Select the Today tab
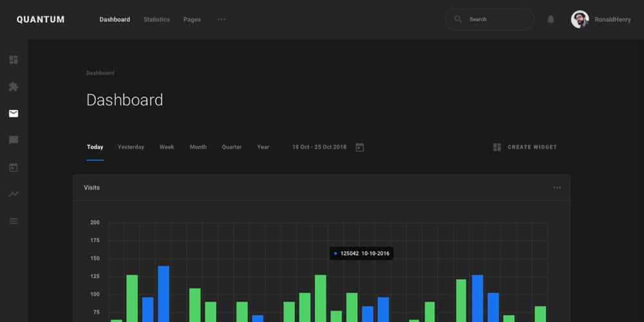644x322 pixels. click(x=95, y=147)
